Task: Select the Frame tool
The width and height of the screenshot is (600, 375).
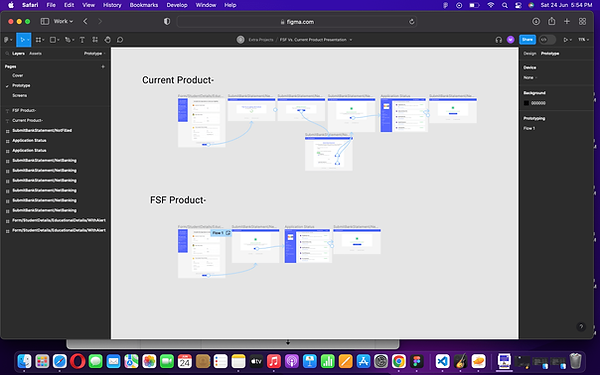Action: (x=39, y=40)
